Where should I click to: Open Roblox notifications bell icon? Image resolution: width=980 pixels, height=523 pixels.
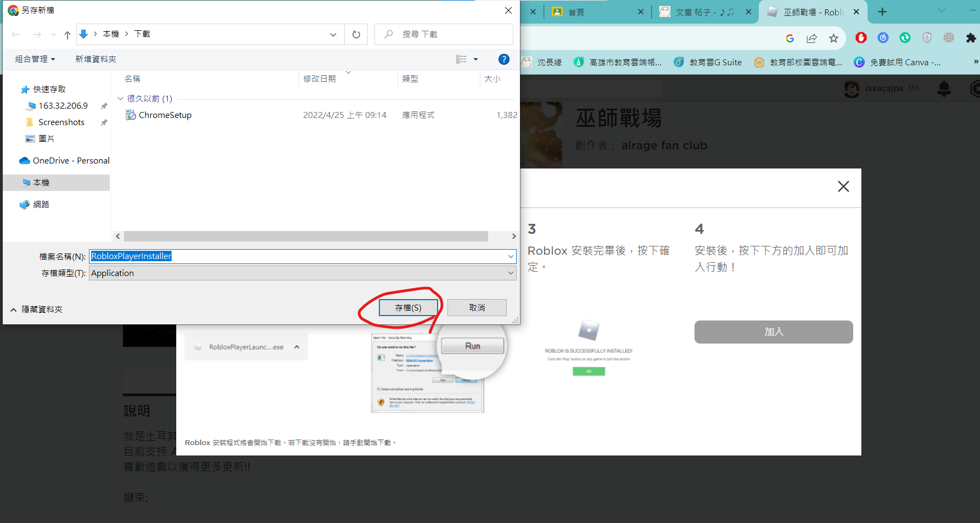pyautogui.click(x=944, y=88)
